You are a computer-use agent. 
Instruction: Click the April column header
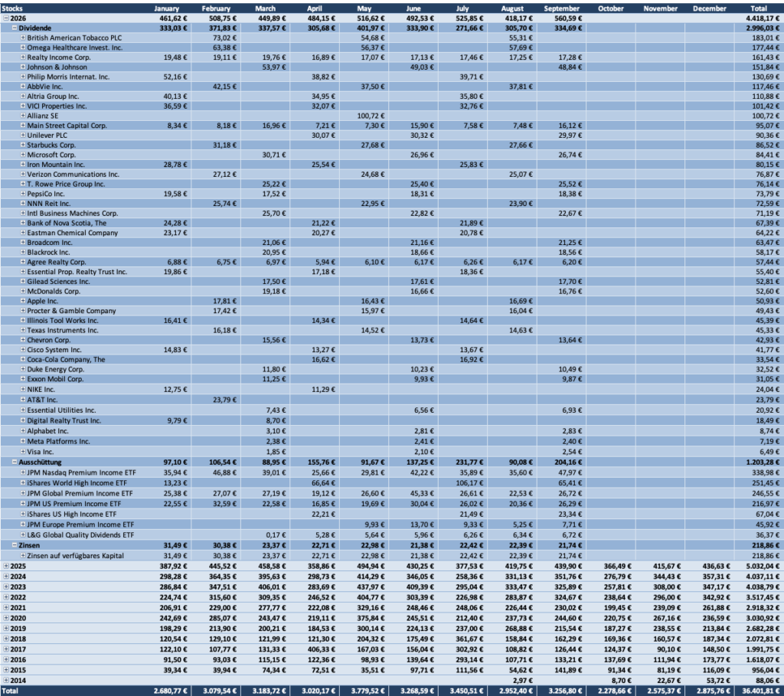click(315, 8)
